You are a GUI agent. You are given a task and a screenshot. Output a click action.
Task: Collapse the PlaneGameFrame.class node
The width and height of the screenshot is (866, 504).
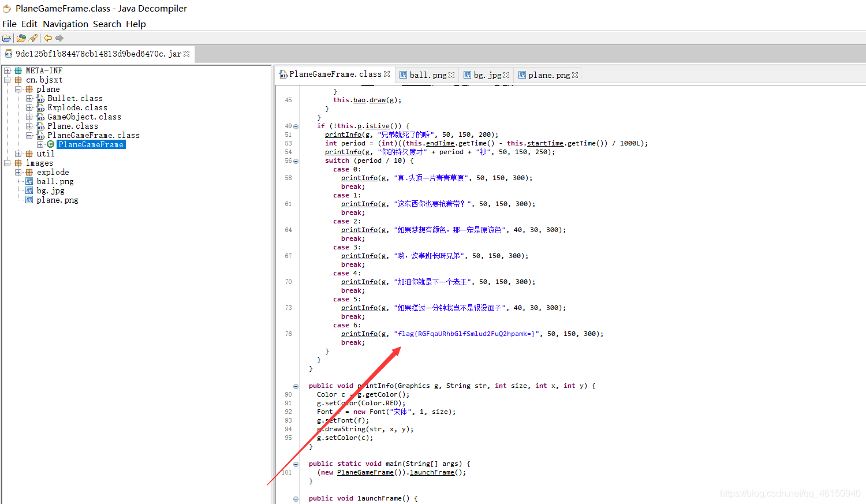pyautogui.click(x=29, y=135)
